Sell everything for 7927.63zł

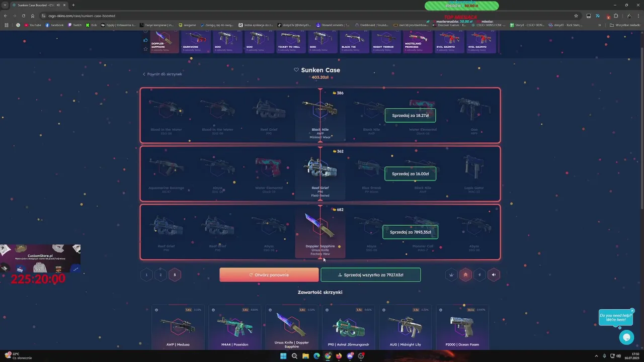point(371,275)
